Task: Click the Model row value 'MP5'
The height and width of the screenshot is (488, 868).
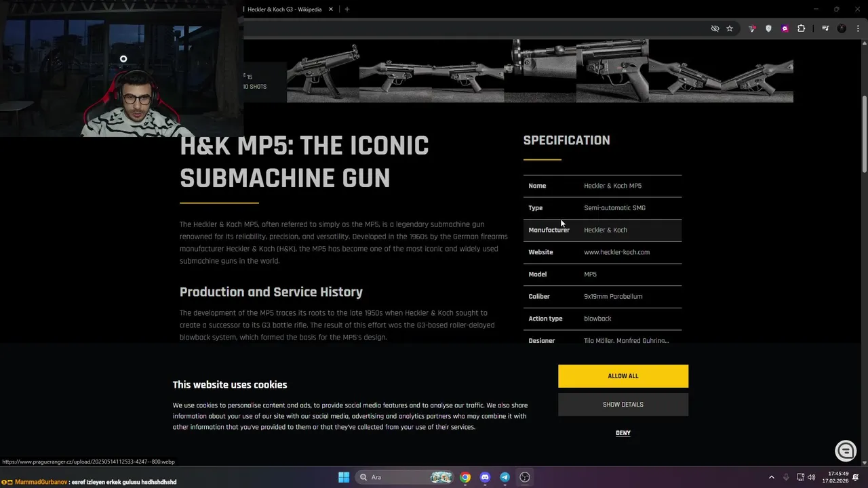Action: [x=590, y=274]
